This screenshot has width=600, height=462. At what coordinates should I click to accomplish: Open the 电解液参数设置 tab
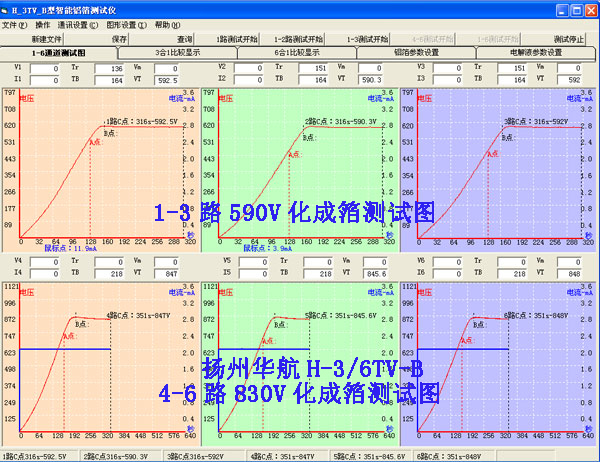pyautogui.click(x=536, y=53)
